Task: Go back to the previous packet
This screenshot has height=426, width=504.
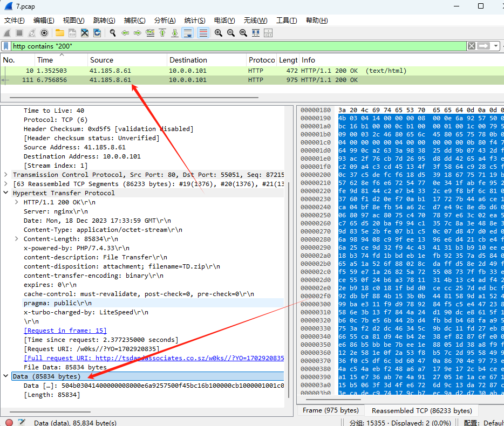Action: (x=125, y=33)
